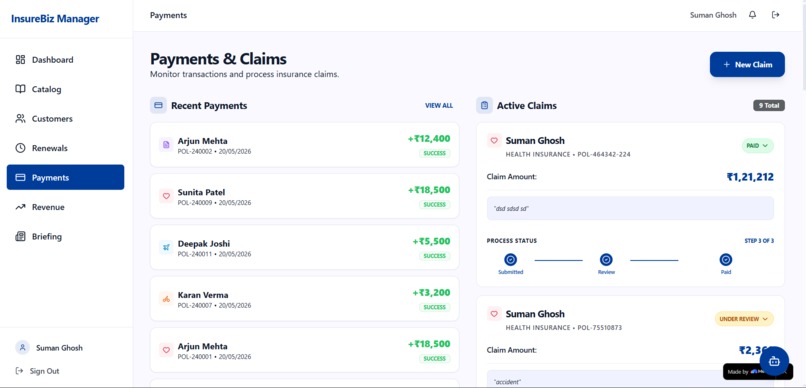Open Renewals in sidebar
The image size is (806, 388).
tap(65, 148)
